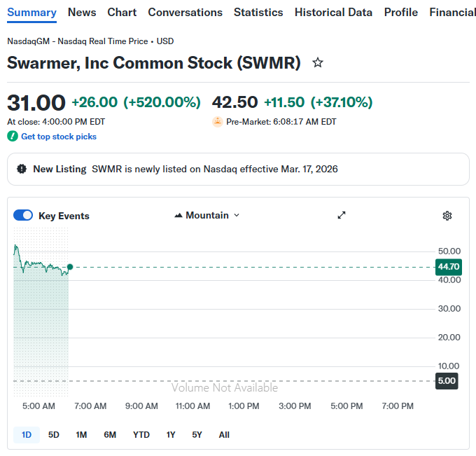Click the Pre-Market 6:08:17 AM EDT text

[x=281, y=122]
